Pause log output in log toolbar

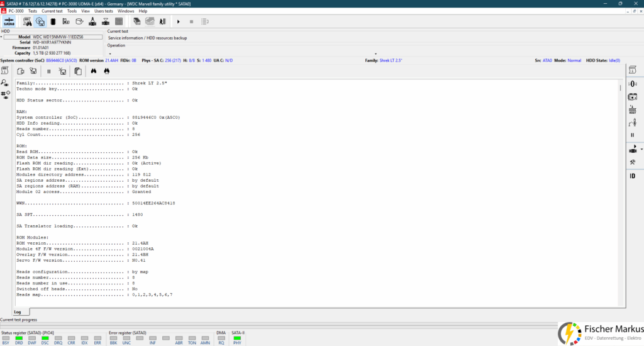[49, 72]
